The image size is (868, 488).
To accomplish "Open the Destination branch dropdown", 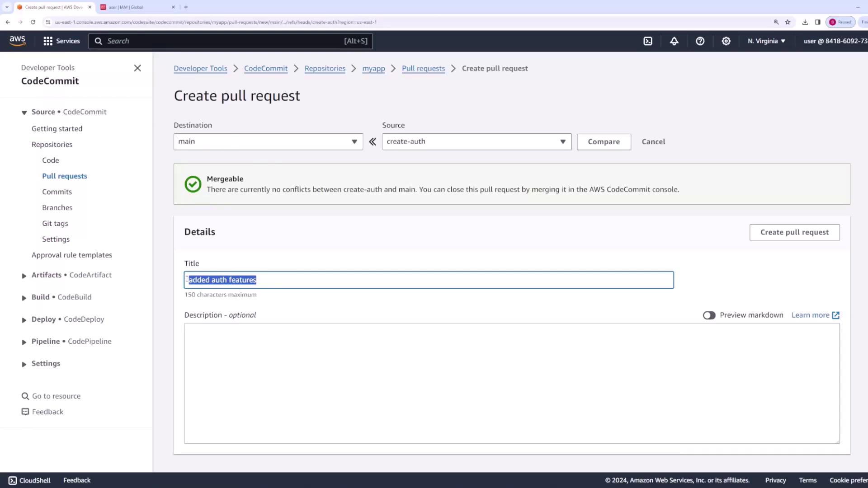I will click(x=268, y=142).
